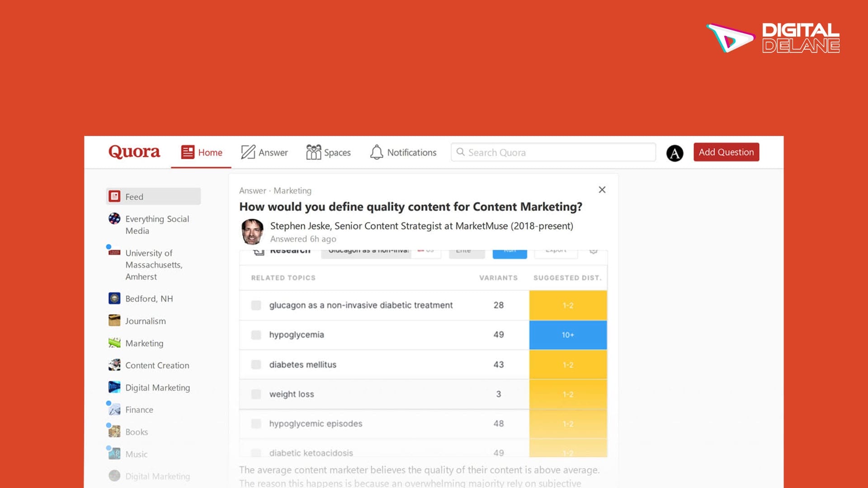Click the Music topic icon
Viewport: 868px width, 488px height.
pos(114,453)
